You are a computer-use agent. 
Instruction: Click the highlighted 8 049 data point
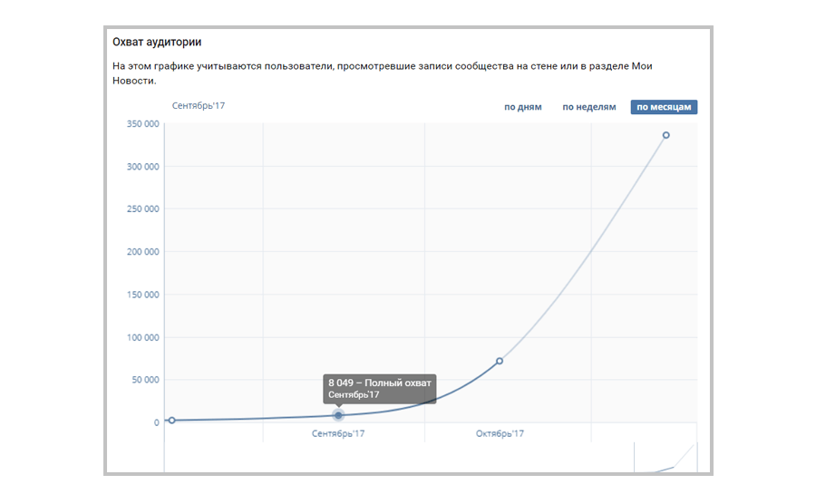339,415
